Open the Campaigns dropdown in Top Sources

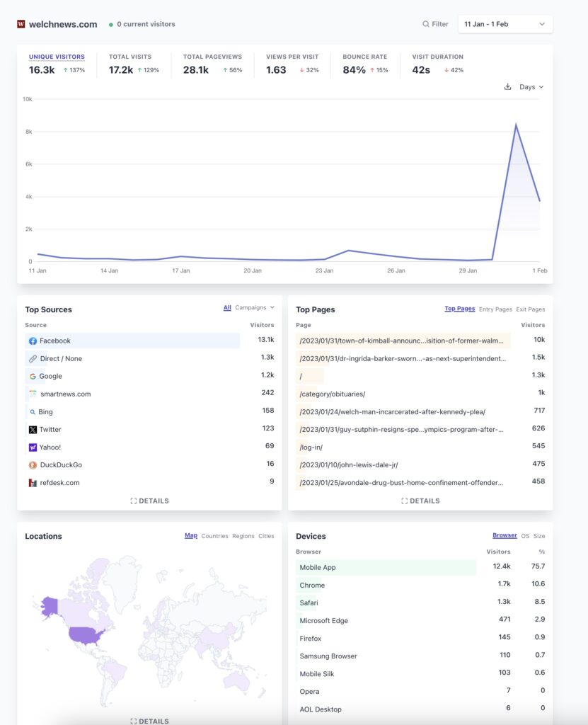pyautogui.click(x=255, y=308)
